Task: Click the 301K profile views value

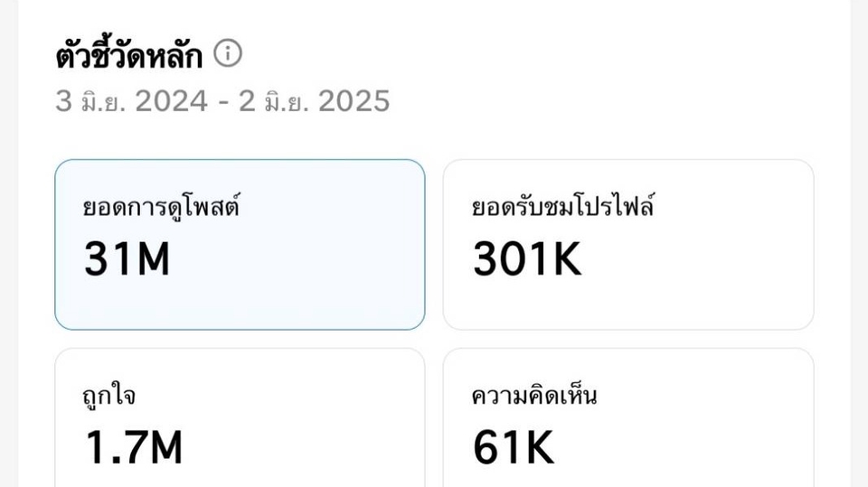Action: [x=527, y=260]
